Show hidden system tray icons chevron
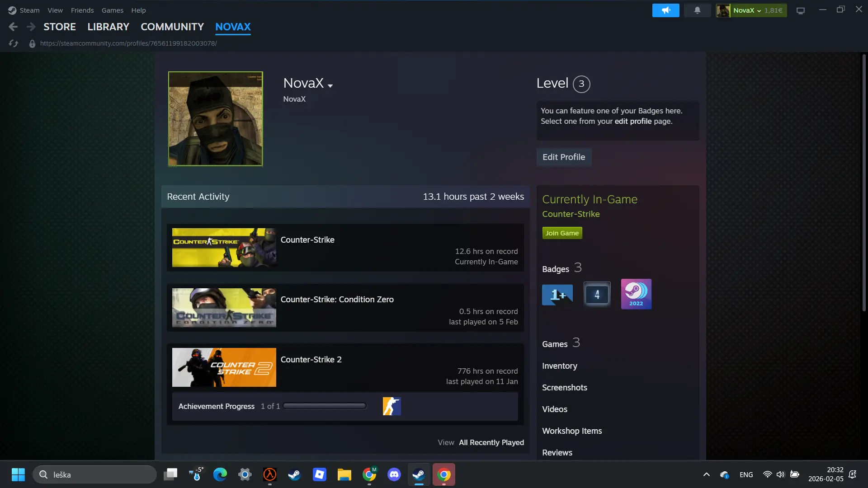The image size is (868, 488). [x=706, y=474]
